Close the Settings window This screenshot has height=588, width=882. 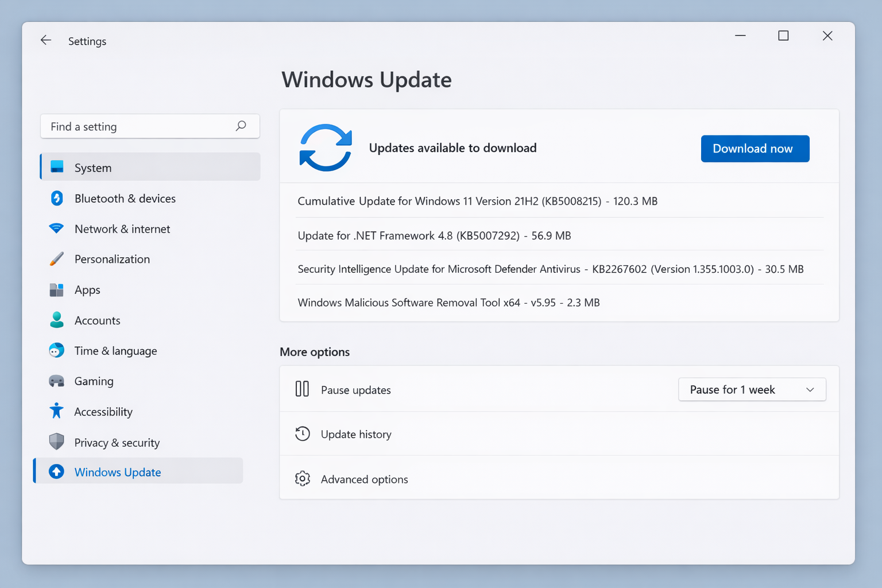point(827,36)
